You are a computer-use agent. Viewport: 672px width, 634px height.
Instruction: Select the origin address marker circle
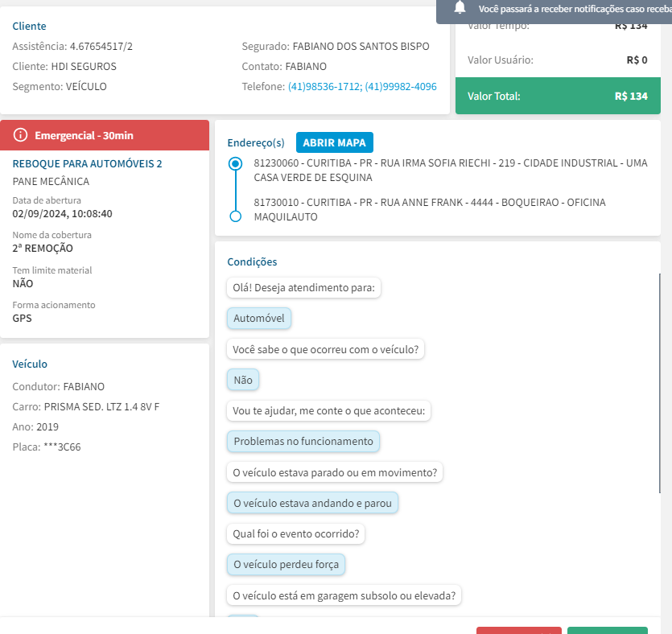point(235,163)
